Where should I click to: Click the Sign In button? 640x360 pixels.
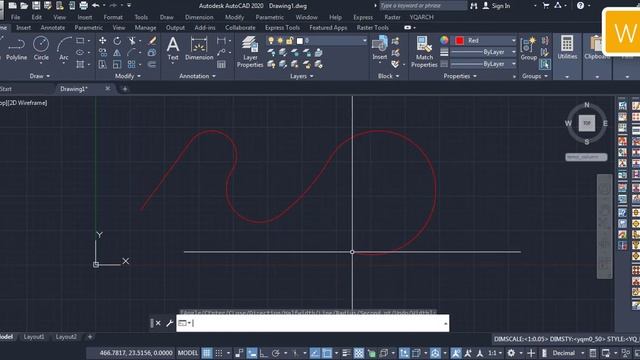pyautogui.click(x=496, y=6)
